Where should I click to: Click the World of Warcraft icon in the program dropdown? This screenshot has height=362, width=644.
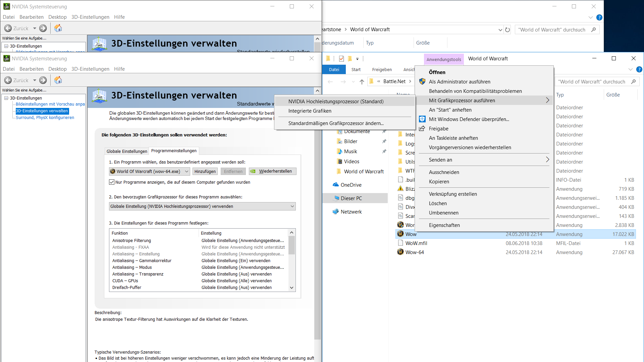(x=113, y=171)
